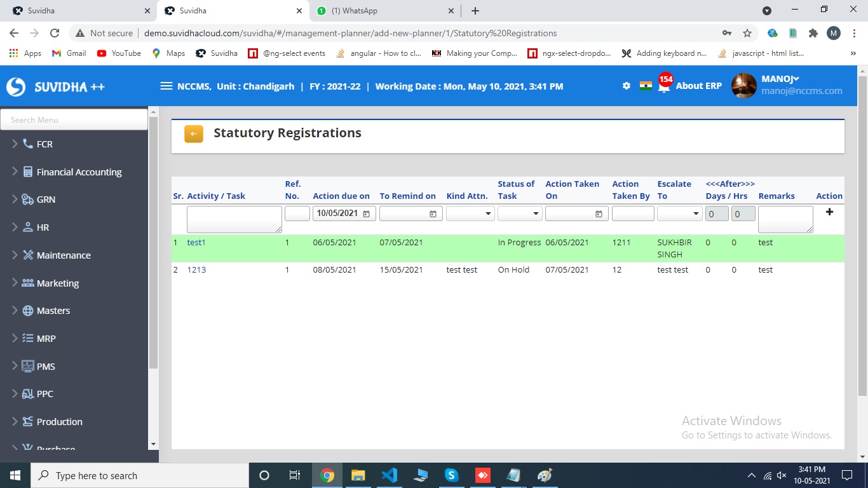Click the plus icon to add row
Screen dimensions: 868x488
click(829, 212)
